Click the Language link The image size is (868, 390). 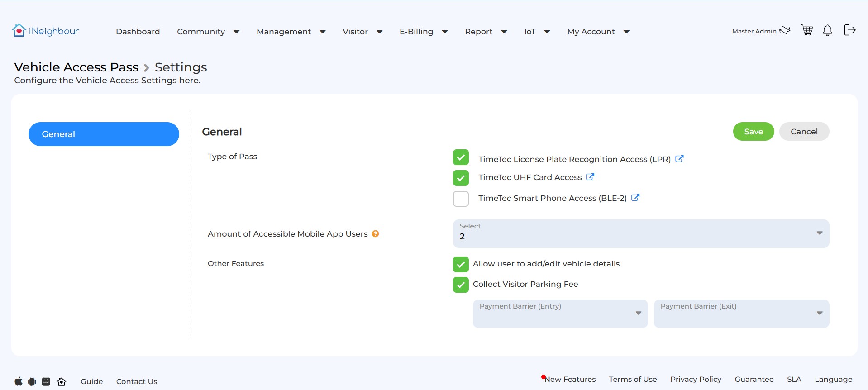point(833,379)
